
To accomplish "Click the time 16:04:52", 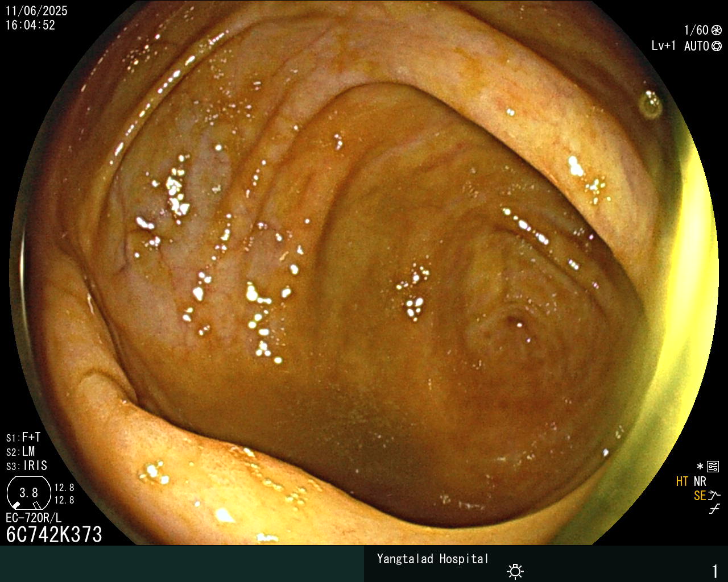I will 30,25.
